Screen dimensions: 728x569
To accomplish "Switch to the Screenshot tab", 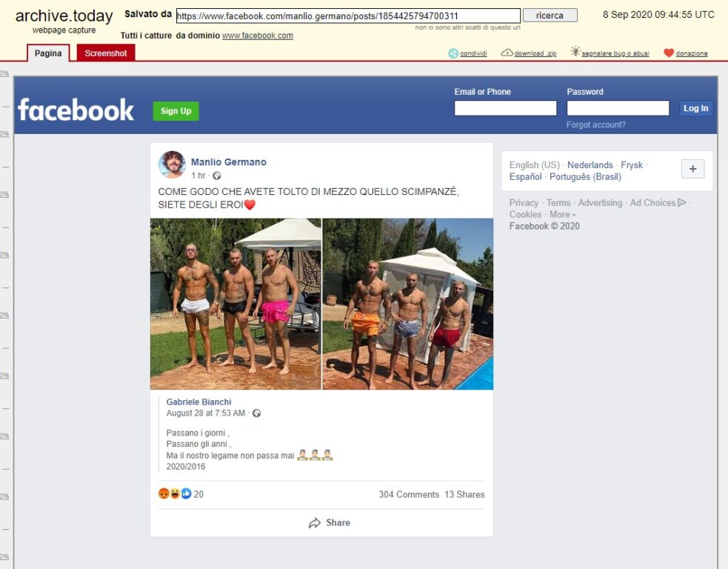I will point(106,53).
